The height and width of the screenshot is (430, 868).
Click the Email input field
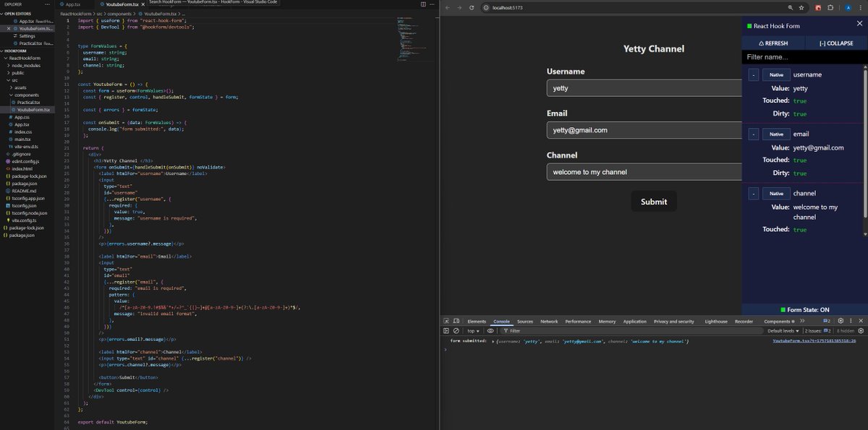tap(644, 130)
